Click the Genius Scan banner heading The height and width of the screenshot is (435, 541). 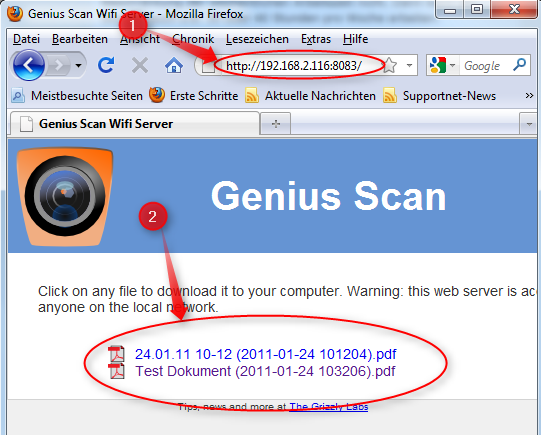[328, 196]
